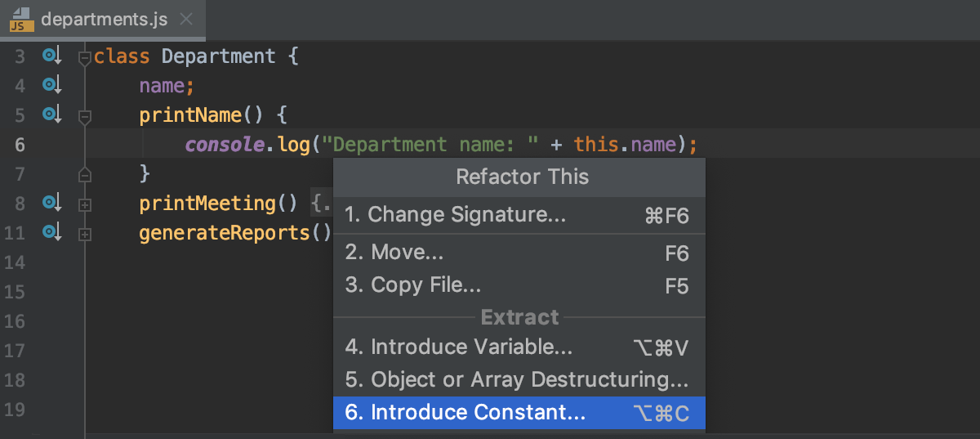Screen dimensions: 980x439
Task: Click line number 6 in gutter
Action: [20, 145]
